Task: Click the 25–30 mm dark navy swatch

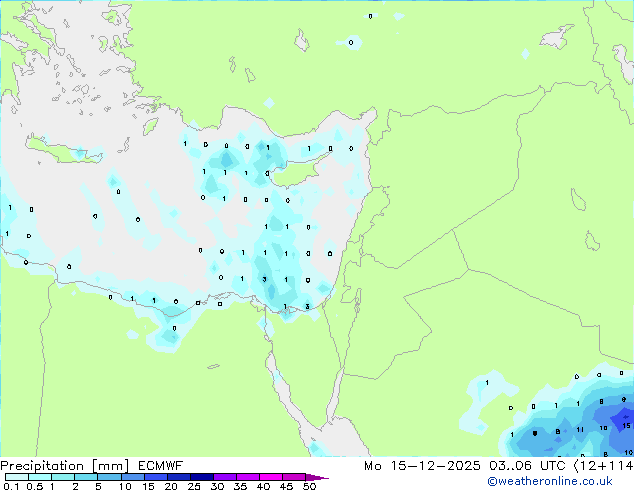Action: click(x=201, y=477)
